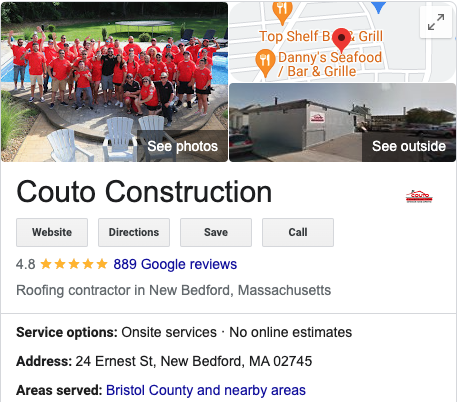Open the 889 Google reviews link
Screen dimensions: 459x402
click(175, 264)
